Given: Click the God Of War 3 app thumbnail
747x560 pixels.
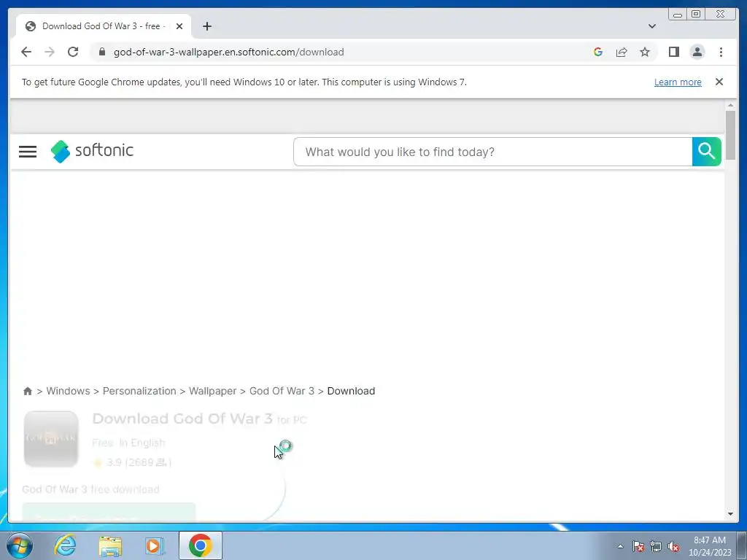Looking at the screenshot, I should [51, 438].
